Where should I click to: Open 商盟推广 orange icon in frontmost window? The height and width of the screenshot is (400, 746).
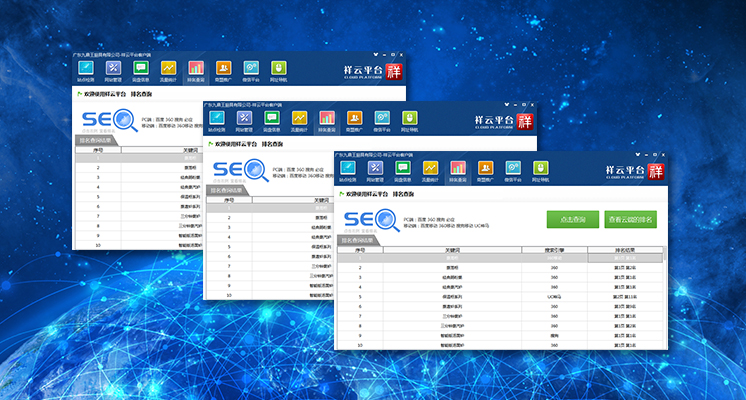coord(484,170)
